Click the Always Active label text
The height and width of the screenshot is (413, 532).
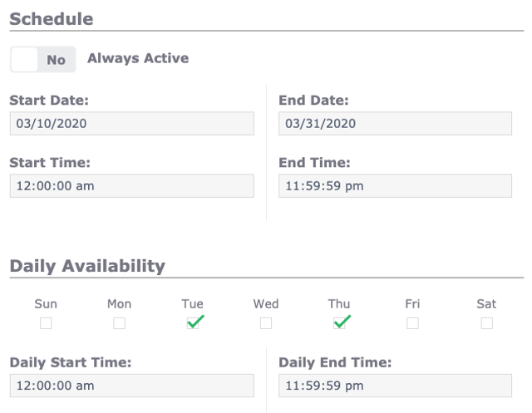[138, 58]
